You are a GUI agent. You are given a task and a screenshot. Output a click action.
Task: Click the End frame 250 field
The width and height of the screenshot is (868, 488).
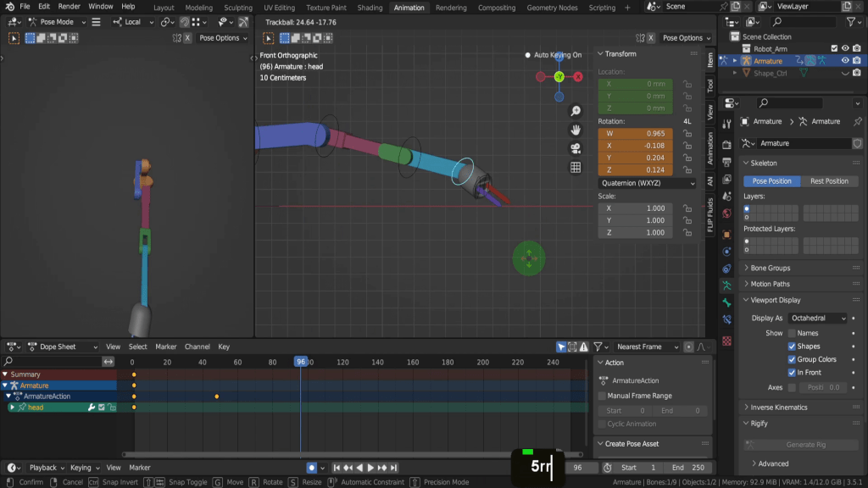click(688, 468)
